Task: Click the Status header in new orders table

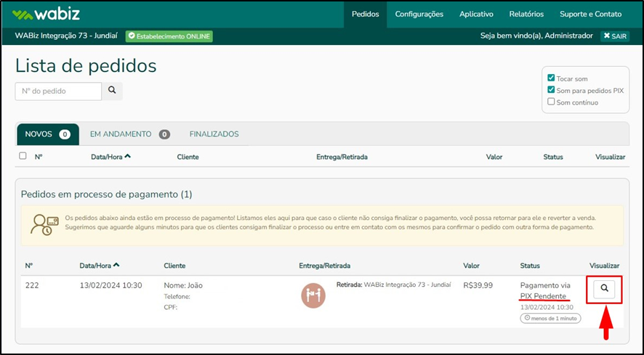Action: click(x=553, y=157)
